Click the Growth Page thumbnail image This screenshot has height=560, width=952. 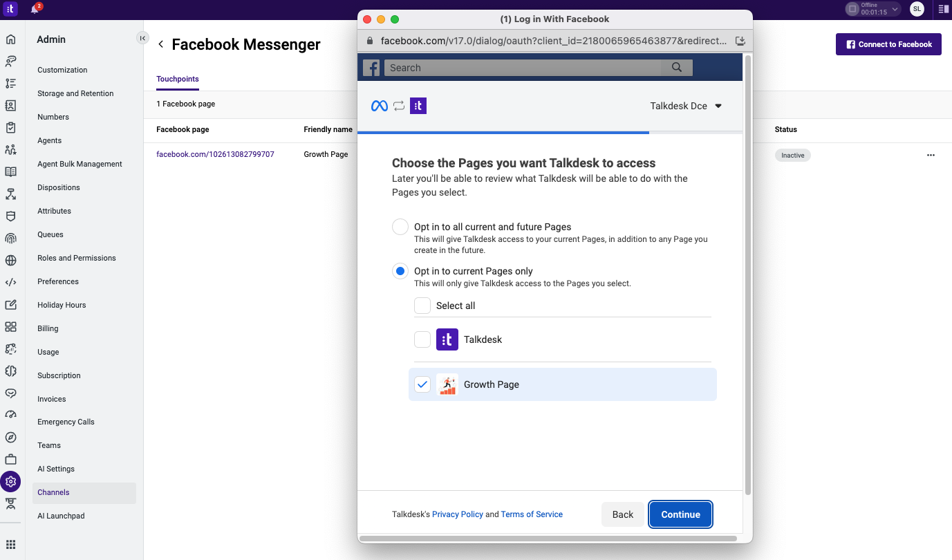click(x=447, y=384)
